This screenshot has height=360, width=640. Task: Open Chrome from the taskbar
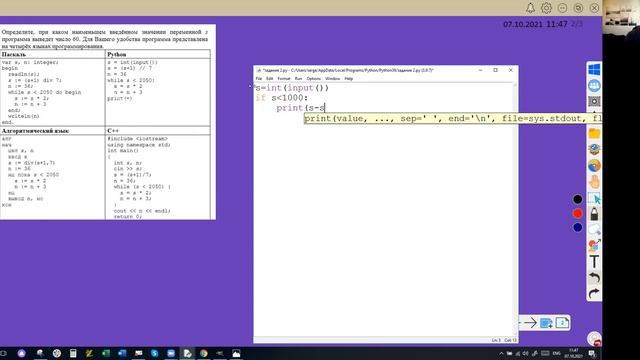pos(204,353)
